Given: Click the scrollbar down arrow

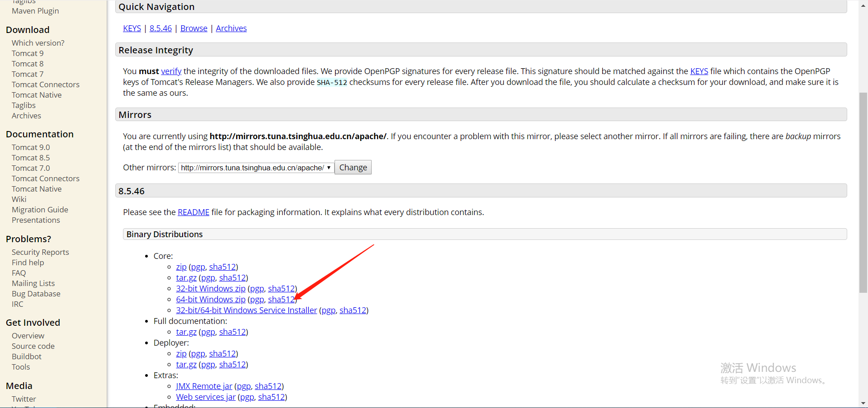Looking at the screenshot, I should point(863,403).
